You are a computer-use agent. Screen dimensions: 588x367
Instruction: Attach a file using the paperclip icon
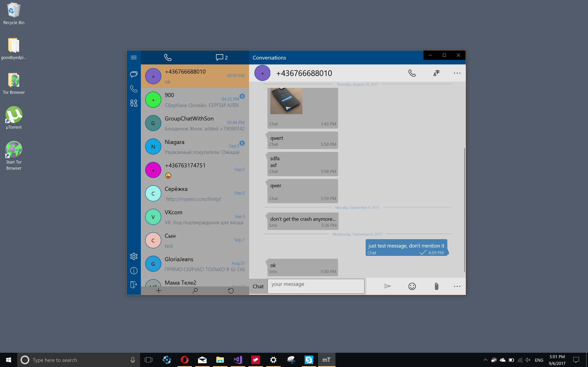436,286
